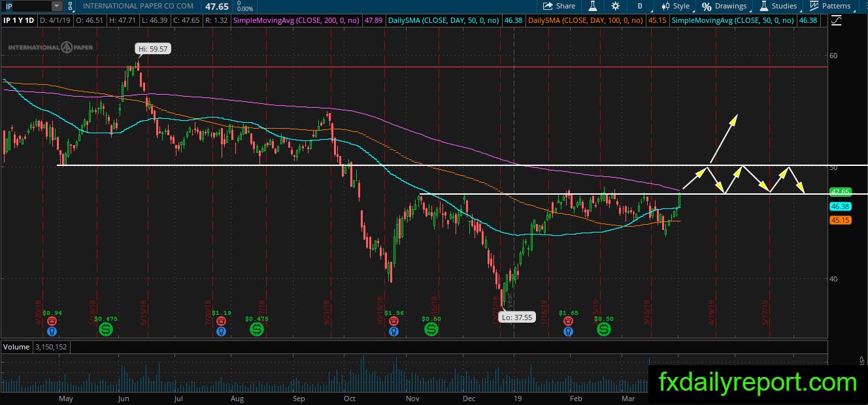Image resolution: width=868 pixels, height=405 pixels.
Task: Click SimpleMovingAvg (CLOSE, 50, 0, no) study label
Action: 733,21
